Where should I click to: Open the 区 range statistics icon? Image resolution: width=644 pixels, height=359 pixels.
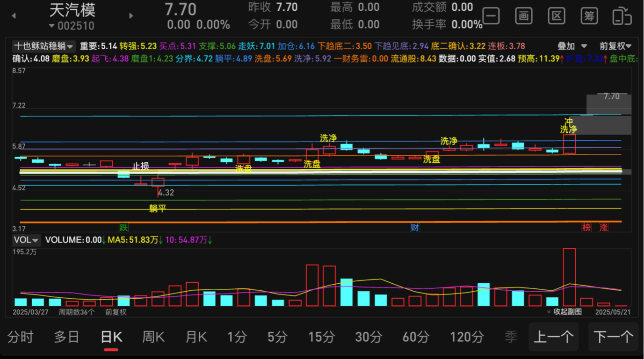557,16
